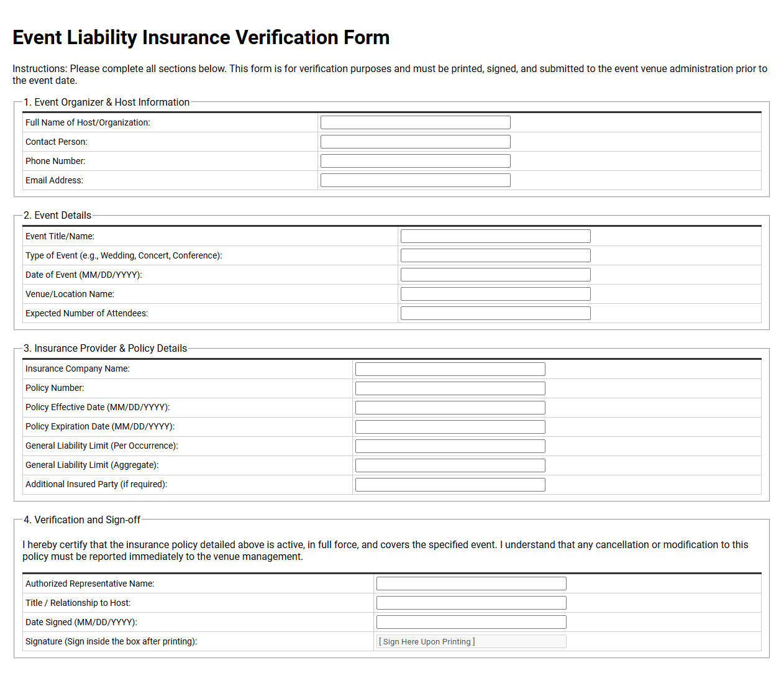Click the 'Signature (Sign inside the box after printing):' label
784x696 pixels.
point(111,641)
